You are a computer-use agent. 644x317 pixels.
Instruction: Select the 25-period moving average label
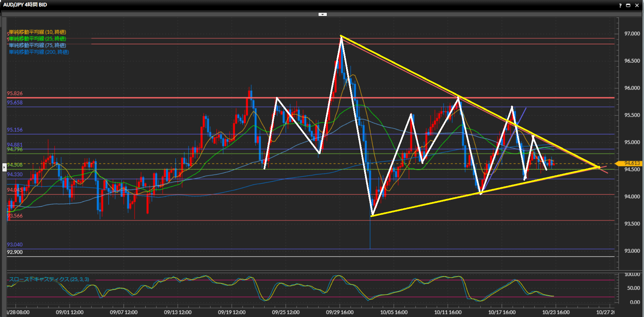click(x=38, y=39)
